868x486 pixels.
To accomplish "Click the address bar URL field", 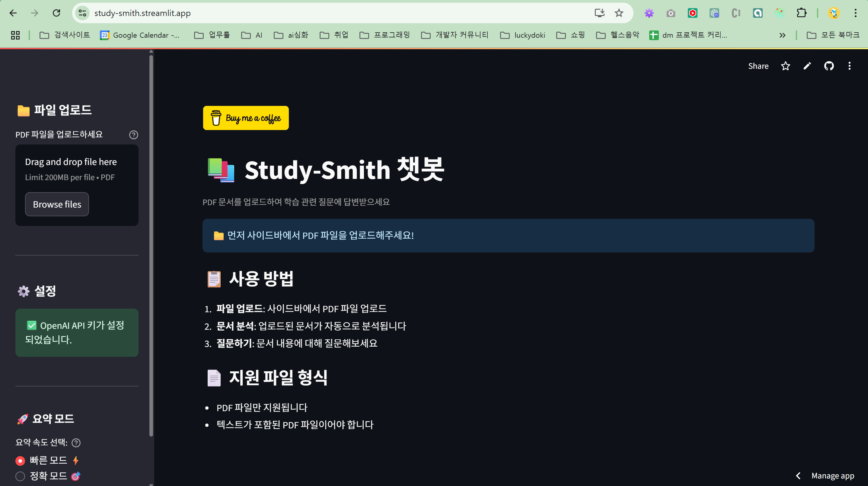I will click(x=337, y=13).
